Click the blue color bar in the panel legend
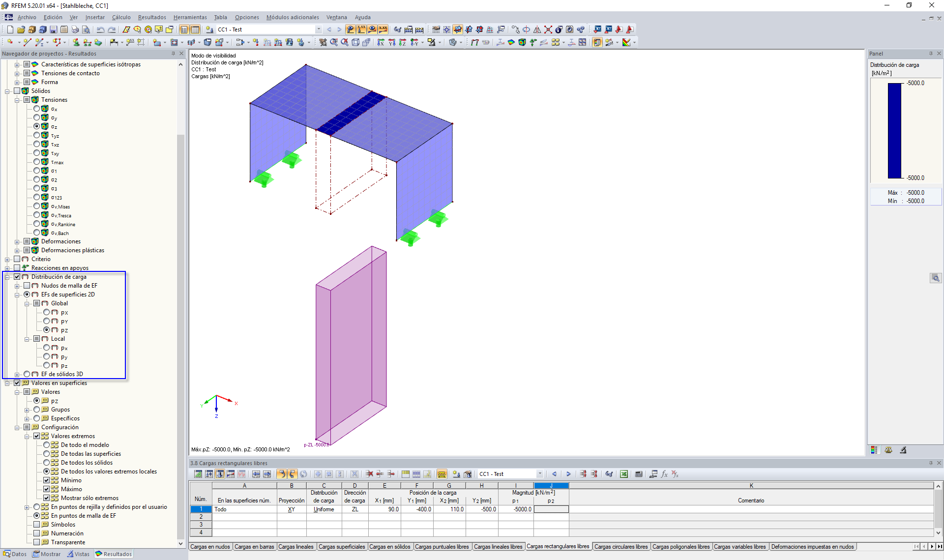 point(894,130)
